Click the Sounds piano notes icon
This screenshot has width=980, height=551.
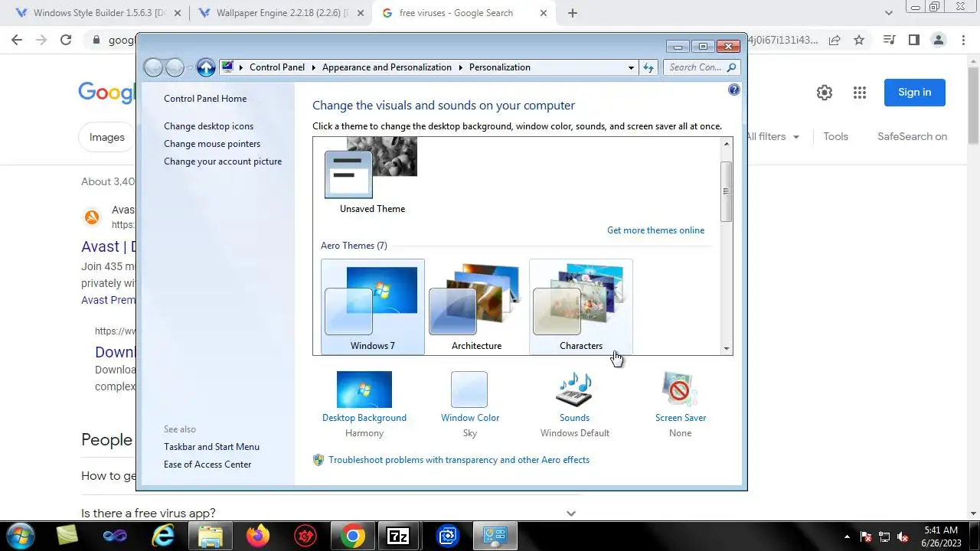coord(574,390)
